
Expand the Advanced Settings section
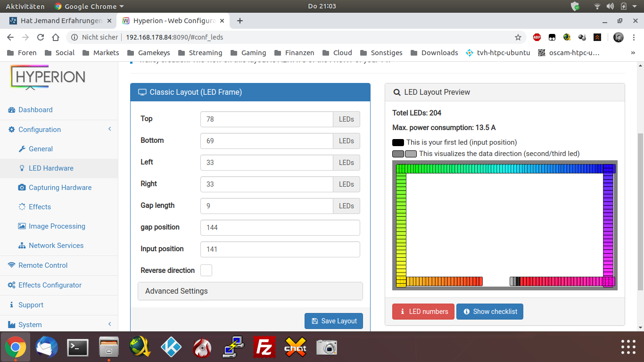point(250,291)
